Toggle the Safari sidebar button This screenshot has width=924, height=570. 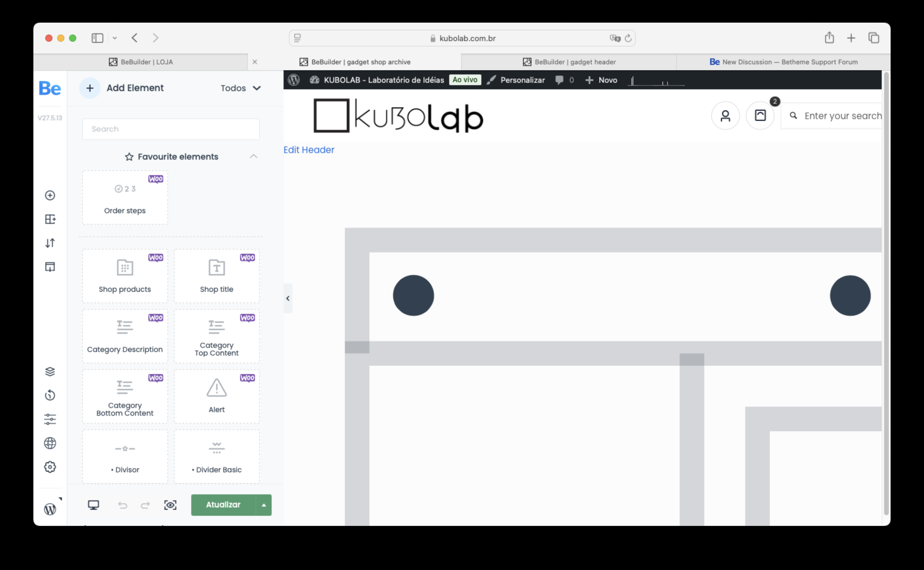pyautogui.click(x=97, y=38)
